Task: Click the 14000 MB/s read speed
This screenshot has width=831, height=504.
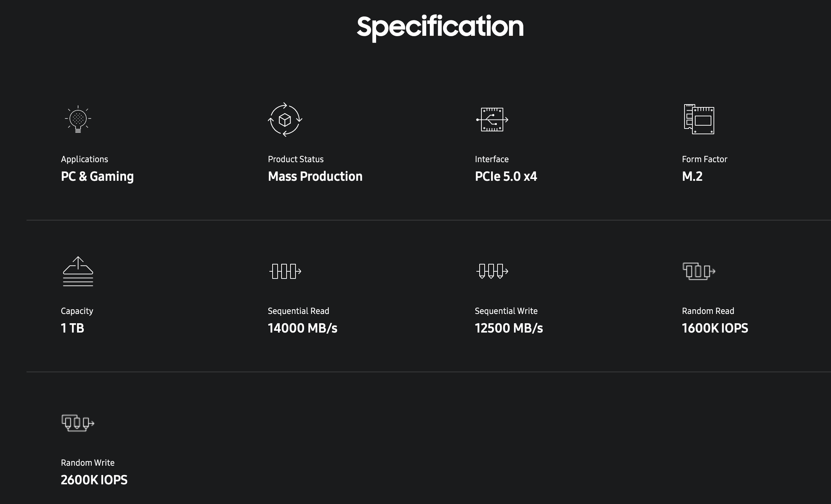Action: [303, 328]
